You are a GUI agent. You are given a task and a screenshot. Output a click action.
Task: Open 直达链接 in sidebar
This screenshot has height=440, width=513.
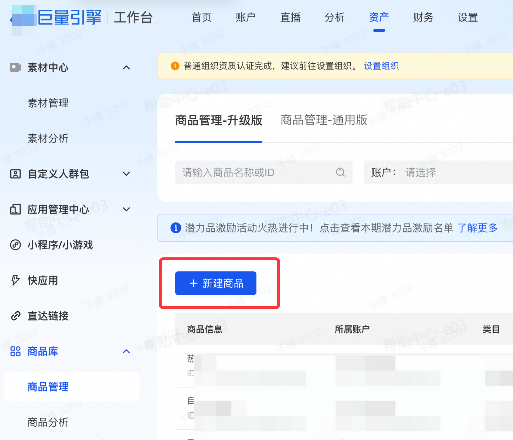[48, 316]
